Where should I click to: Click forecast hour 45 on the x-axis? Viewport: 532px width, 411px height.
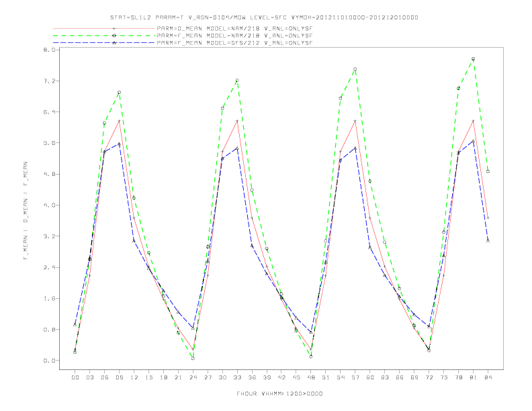(x=296, y=377)
